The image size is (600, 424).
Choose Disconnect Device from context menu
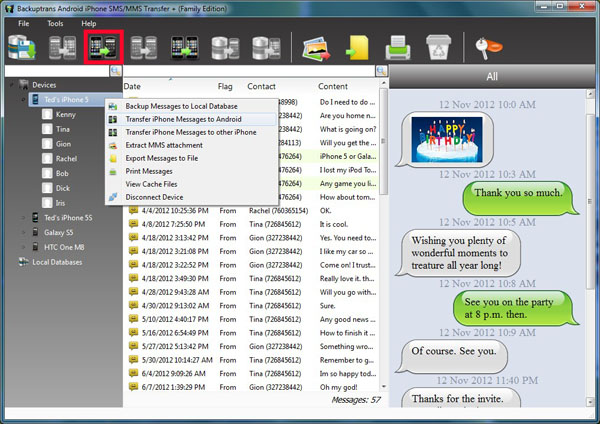pos(191,197)
